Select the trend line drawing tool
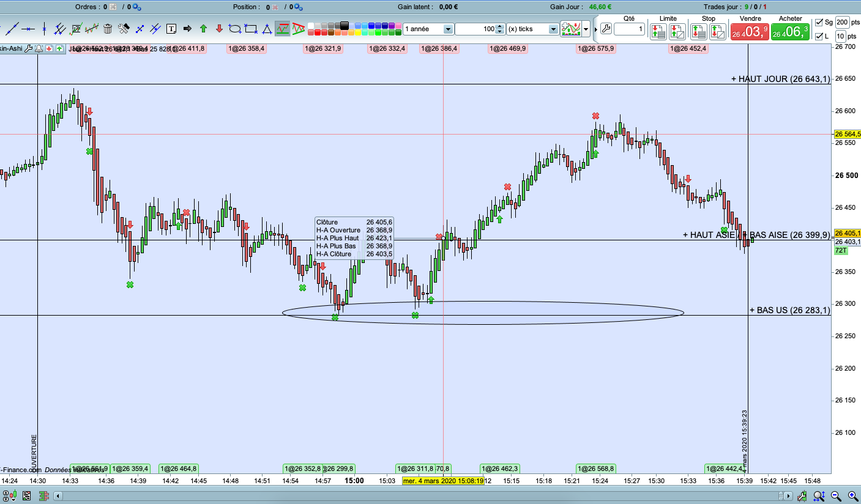 coord(12,28)
